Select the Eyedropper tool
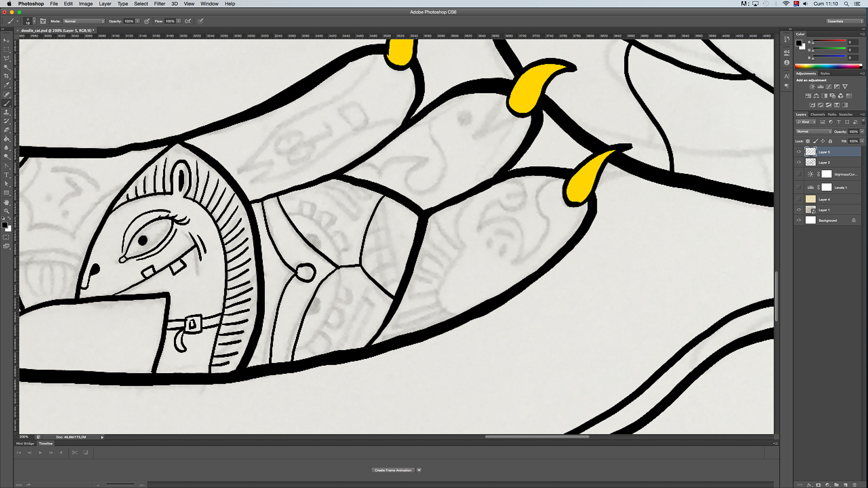The width and height of the screenshot is (868, 488). [6, 85]
